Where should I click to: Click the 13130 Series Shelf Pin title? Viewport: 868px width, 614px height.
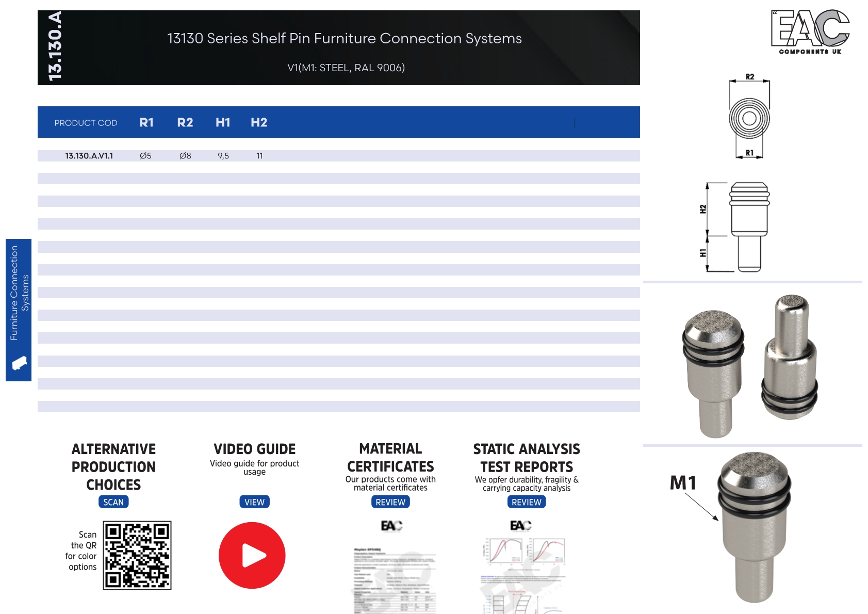[345, 39]
